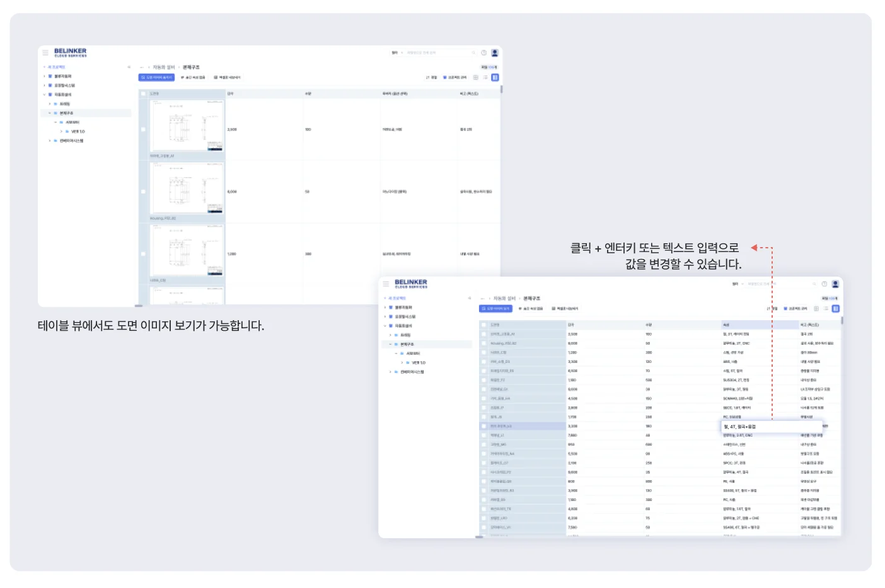This screenshot has height=588, width=885.
Task: Click the search magnifier icon in thumbnail-view window
Action: (x=474, y=53)
